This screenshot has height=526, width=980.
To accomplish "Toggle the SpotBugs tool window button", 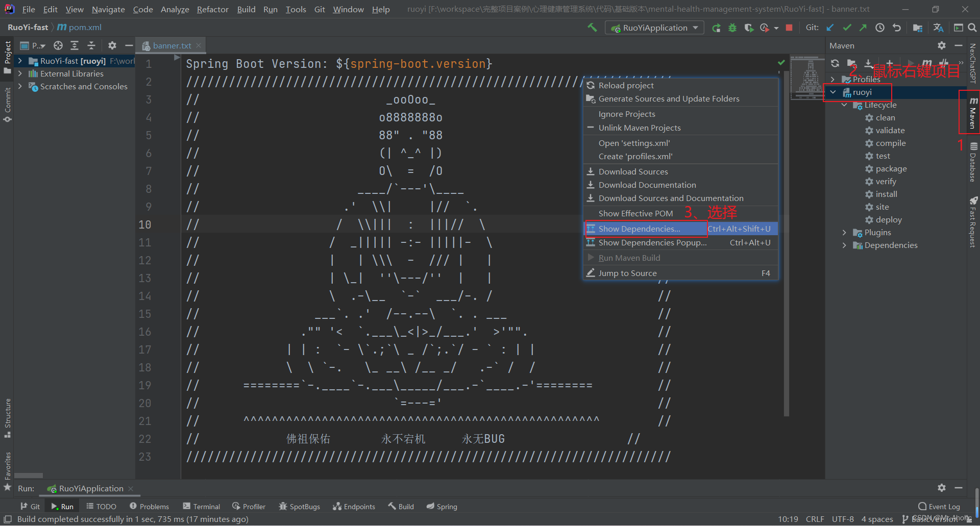I will pyautogui.click(x=300, y=507).
